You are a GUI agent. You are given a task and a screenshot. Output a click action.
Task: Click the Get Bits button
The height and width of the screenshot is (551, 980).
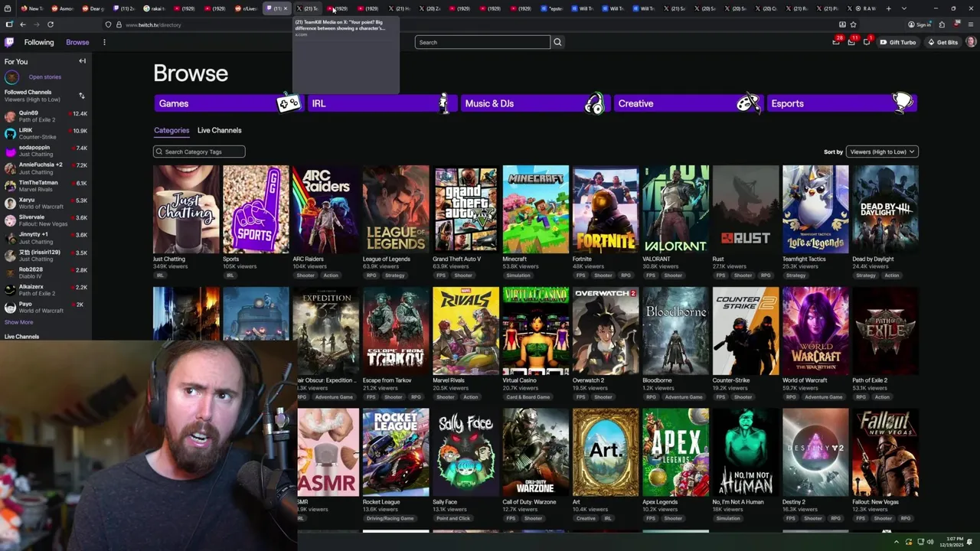point(942,42)
